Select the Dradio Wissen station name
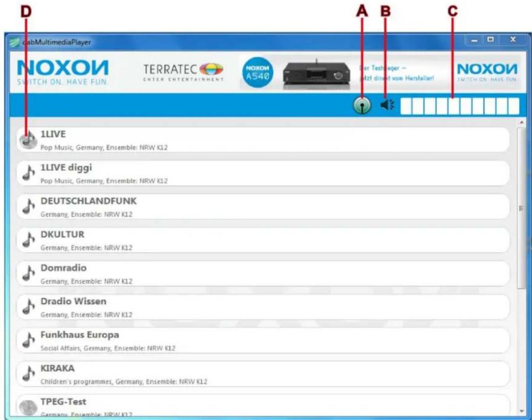Screen dimensions: 532x420 pyautogui.click(x=73, y=302)
